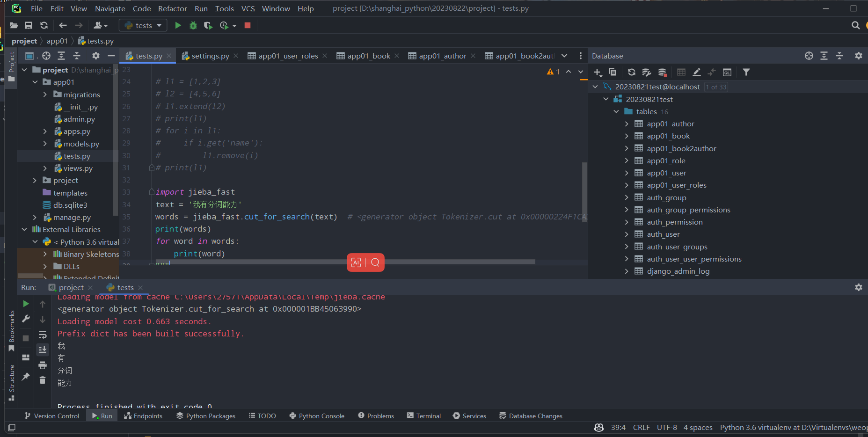Add new data source plus in Database

pyautogui.click(x=598, y=72)
